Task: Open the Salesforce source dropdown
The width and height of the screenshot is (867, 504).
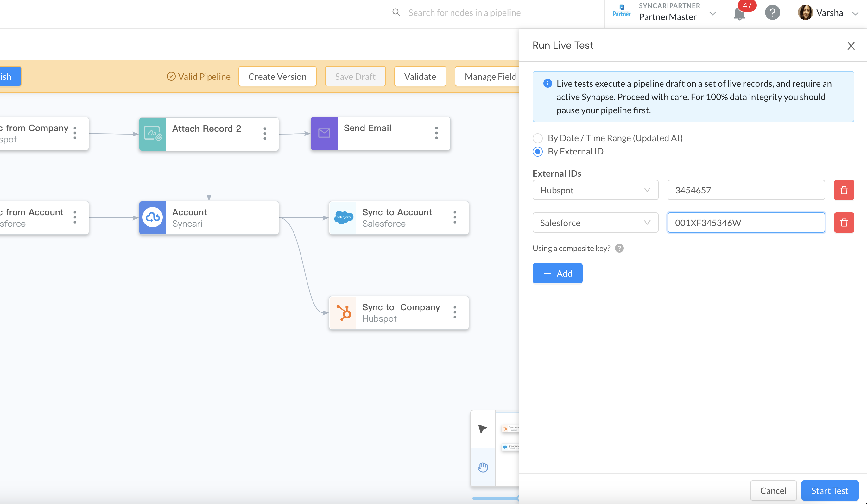Action: [595, 223]
